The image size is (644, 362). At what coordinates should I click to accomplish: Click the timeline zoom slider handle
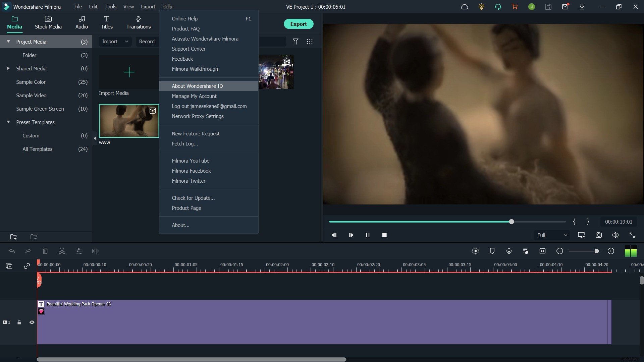596,251
